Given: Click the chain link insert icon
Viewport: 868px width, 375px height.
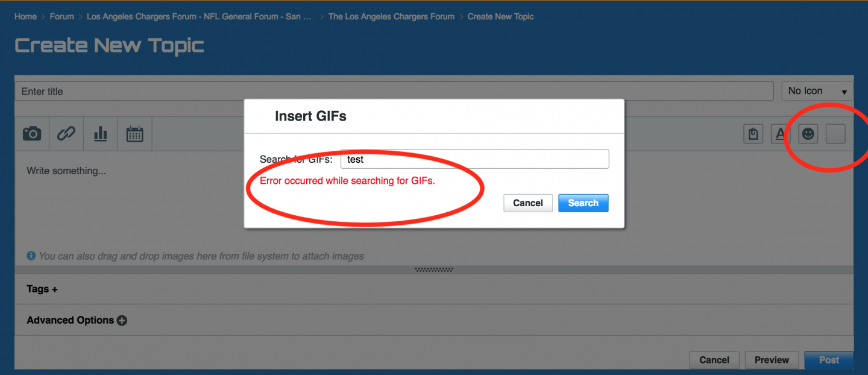Looking at the screenshot, I should click(x=66, y=134).
